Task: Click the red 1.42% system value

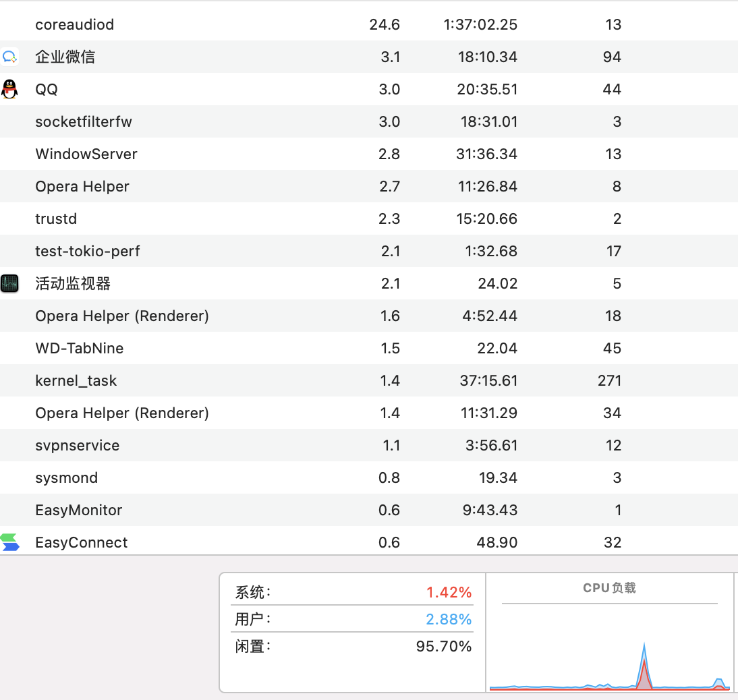Action: [x=449, y=592]
